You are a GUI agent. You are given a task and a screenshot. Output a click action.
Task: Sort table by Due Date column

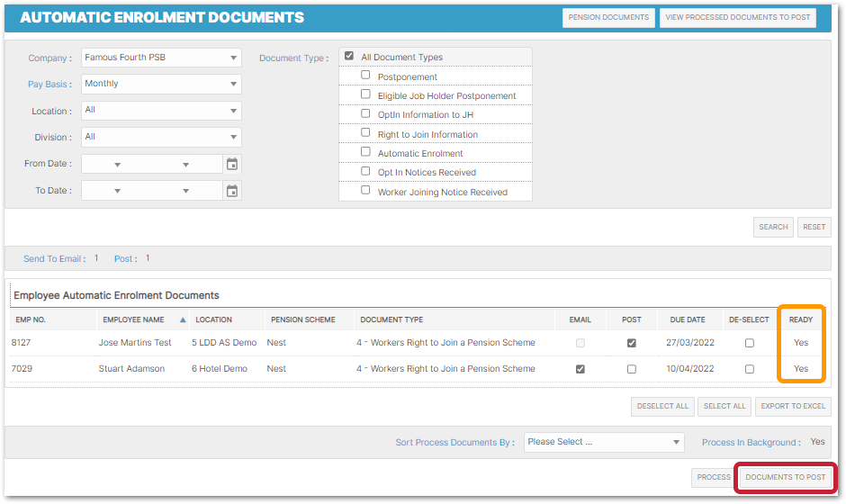tap(688, 319)
